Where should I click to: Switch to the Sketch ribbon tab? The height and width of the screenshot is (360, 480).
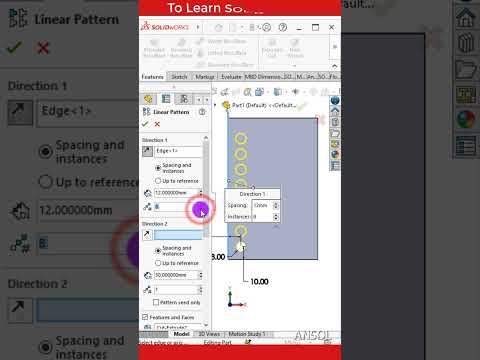pyautogui.click(x=179, y=77)
